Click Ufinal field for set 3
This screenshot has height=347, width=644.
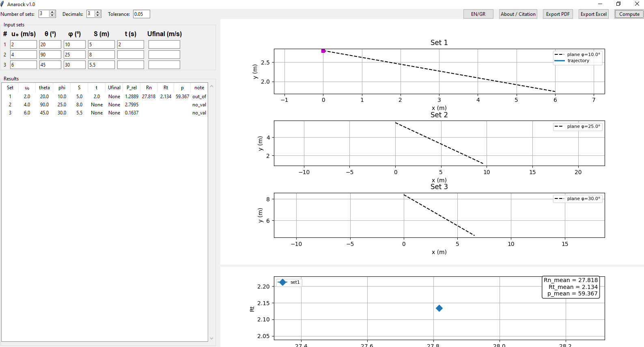pyautogui.click(x=164, y=65)
